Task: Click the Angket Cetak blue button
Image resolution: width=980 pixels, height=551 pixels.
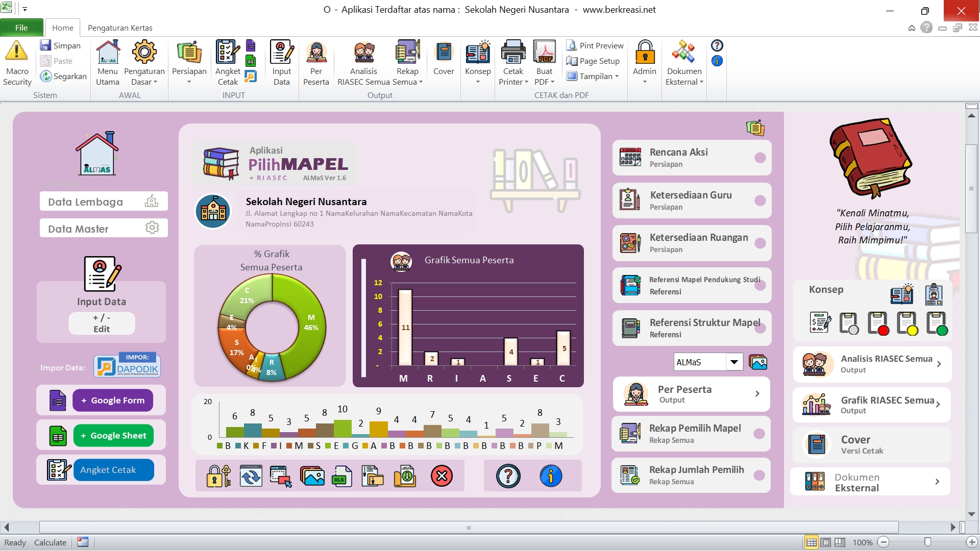Action: [113, 470]
